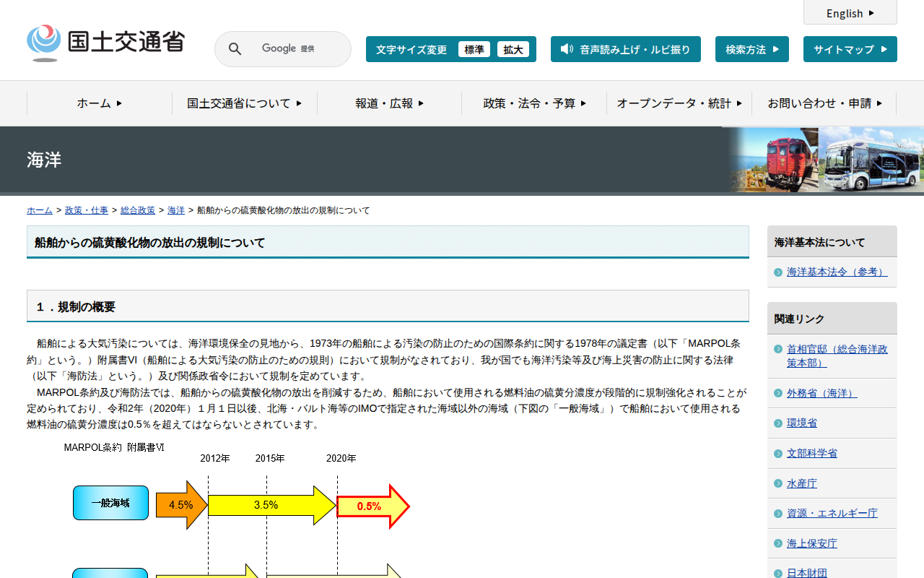Click the ホーム breadcrumb link

point(40,210)
